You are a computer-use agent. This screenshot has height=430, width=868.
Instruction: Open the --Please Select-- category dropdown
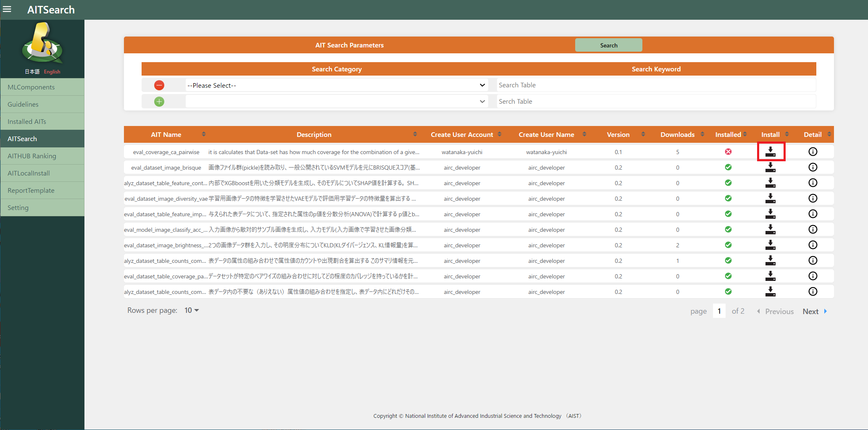tap(336, 85)
